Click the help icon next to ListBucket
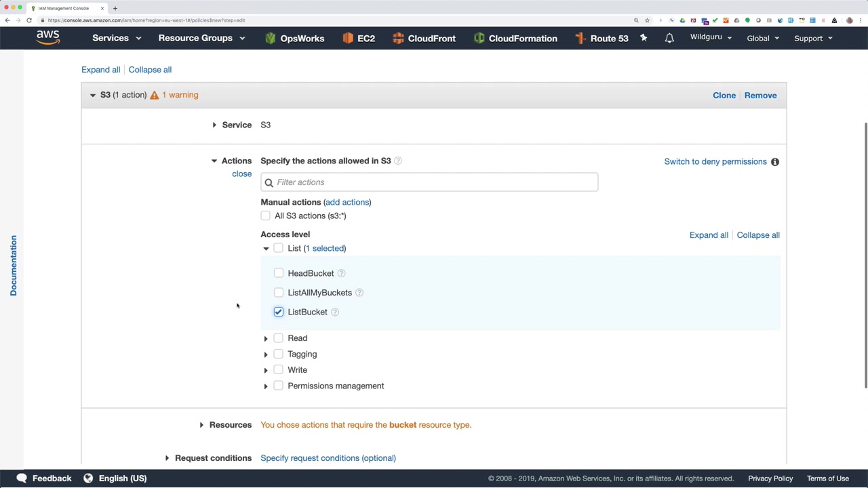Image resolution: width=868 pixels, height=488 pixels. 335,312
